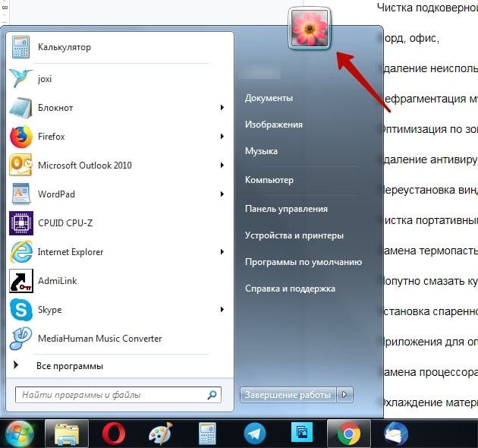Click the Windows Start orb
This screenshot has width=478, height=448.
coord(20,434)
